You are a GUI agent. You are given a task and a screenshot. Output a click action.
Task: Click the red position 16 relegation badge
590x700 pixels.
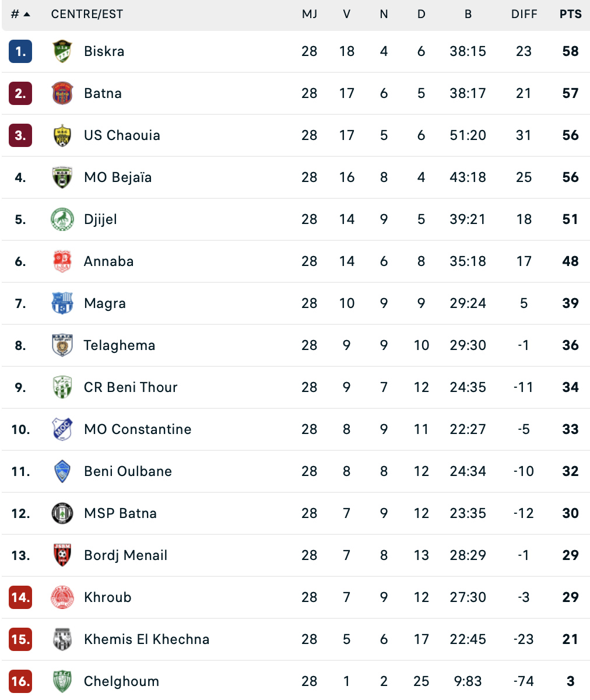(20, 681)
